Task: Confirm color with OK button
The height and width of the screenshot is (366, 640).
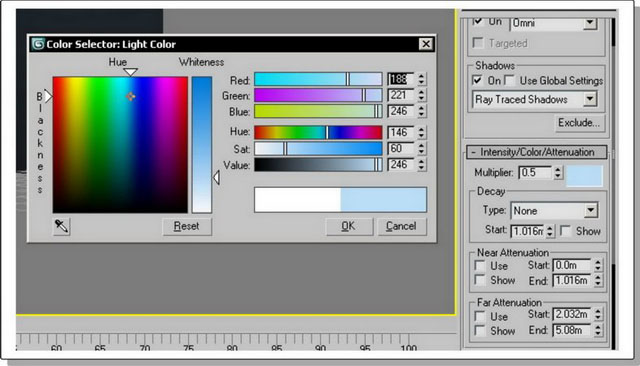Action: (349, 226)
